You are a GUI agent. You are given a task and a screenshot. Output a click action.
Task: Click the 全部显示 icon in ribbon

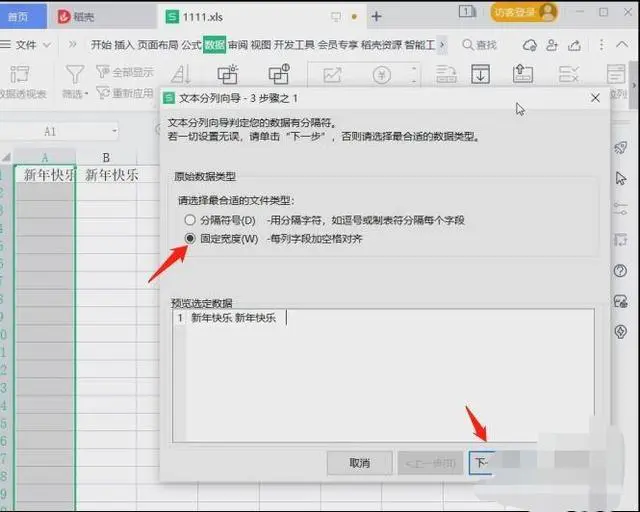pos(103,73)
